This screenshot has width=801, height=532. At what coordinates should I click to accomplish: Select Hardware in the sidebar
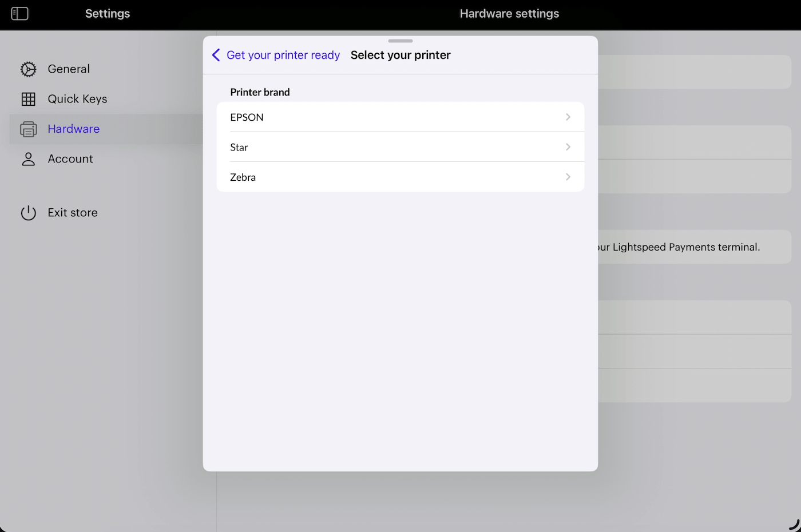pos(74,129)
